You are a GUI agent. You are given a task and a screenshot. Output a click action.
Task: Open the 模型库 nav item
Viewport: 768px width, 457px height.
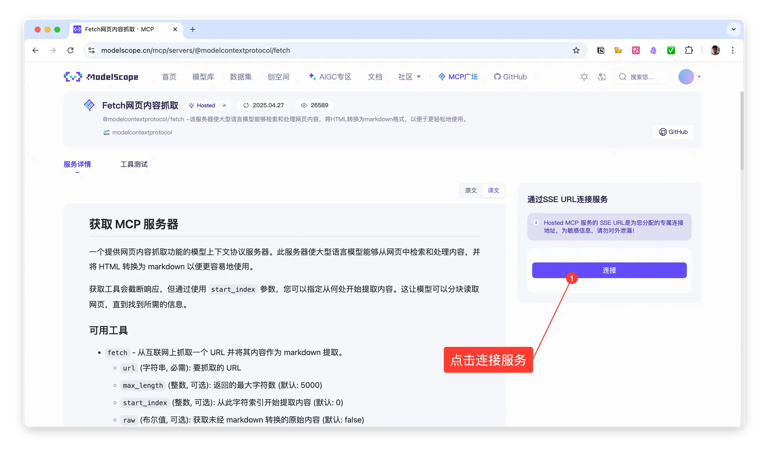203,77
